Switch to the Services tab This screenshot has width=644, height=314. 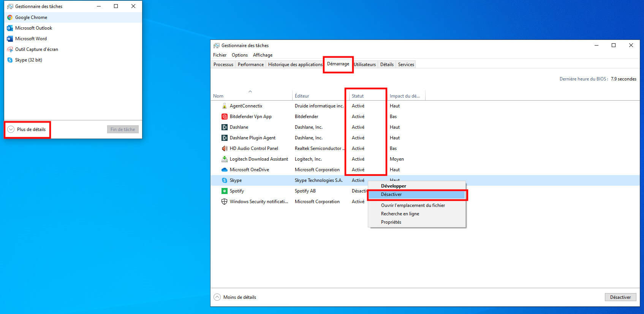point(406,65)
